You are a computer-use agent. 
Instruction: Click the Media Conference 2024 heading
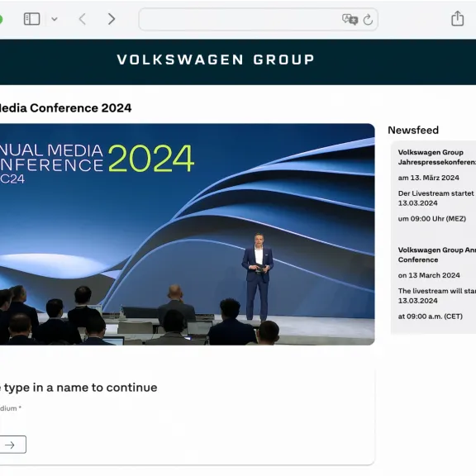tap(65, 108)
